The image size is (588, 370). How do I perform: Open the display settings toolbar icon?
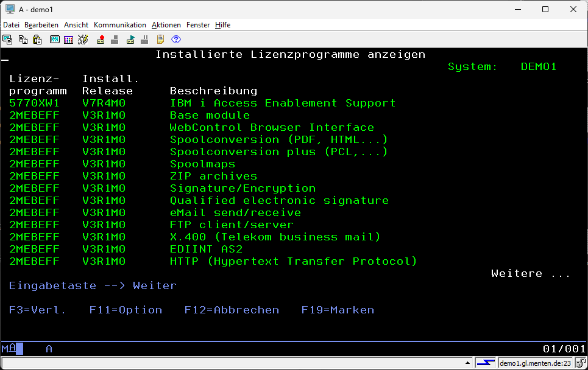click(55, 40)
